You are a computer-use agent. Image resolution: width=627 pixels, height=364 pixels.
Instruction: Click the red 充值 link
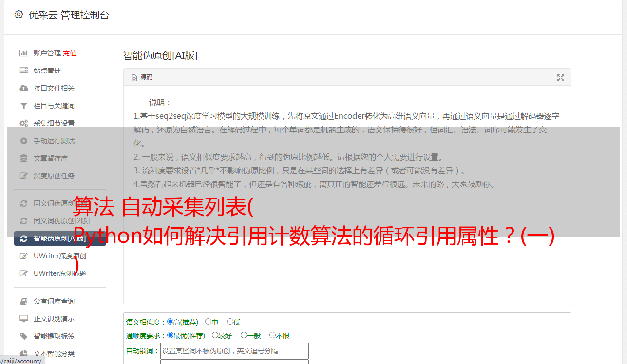click(x=70, y=53)
